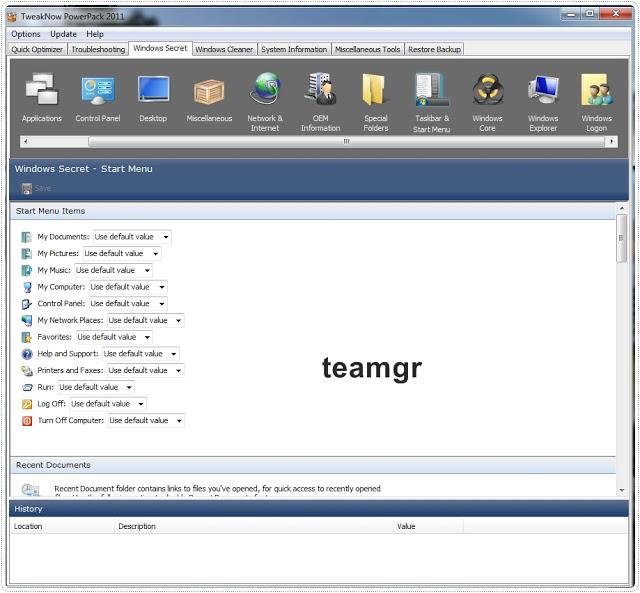Select the Desktop category icon
The height and width of the screenshot is (593, 640).
click(153, 89)
